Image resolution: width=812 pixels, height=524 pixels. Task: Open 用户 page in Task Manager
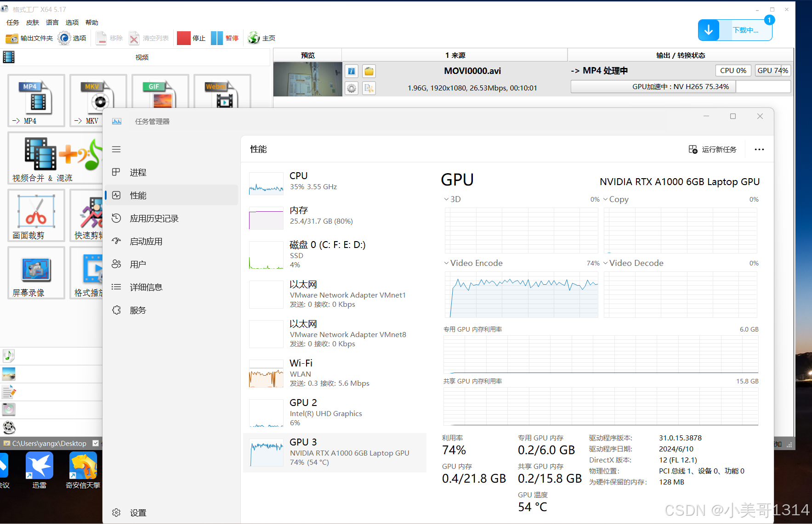pyautogui.click(x=171, y=264)
